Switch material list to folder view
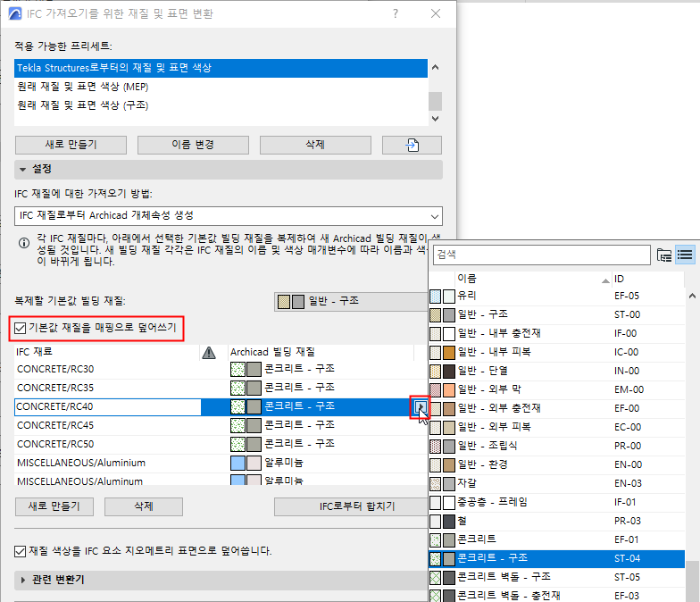Image resolution: width=700 pixels, height=602 pixels. pos(664,255)
